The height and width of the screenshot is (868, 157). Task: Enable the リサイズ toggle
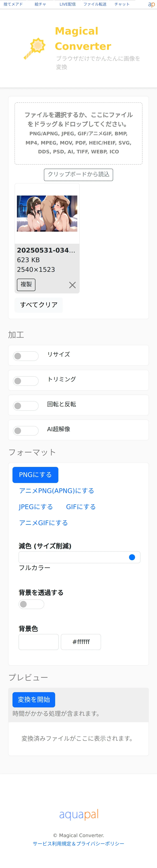point(26,356)
